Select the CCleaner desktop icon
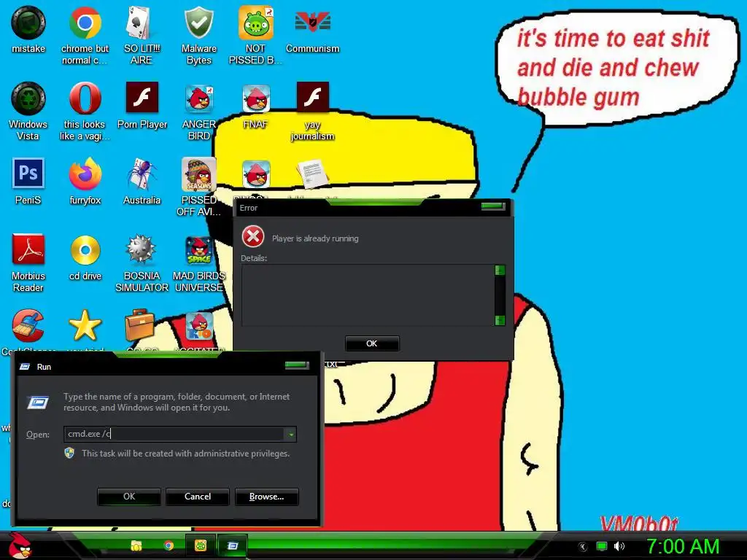The width and height of the screenshot is (747, 560). coord(28,326)
